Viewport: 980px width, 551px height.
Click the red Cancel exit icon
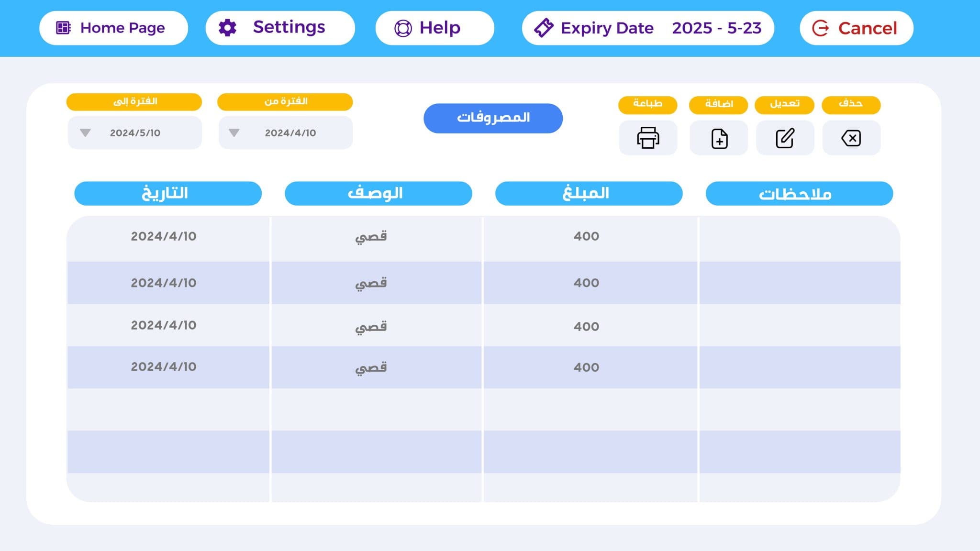[821, 28]
